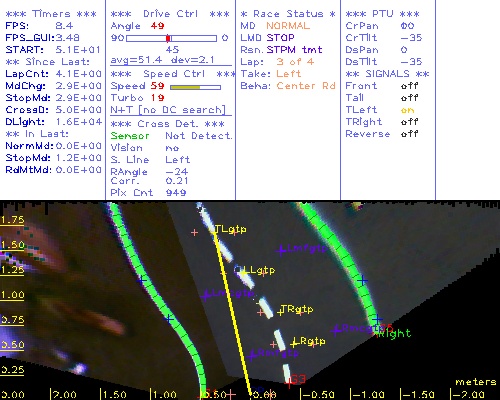Toggle the TLeft signal 'on' indicator
The image size is (500, 400).
pos(407,110)
